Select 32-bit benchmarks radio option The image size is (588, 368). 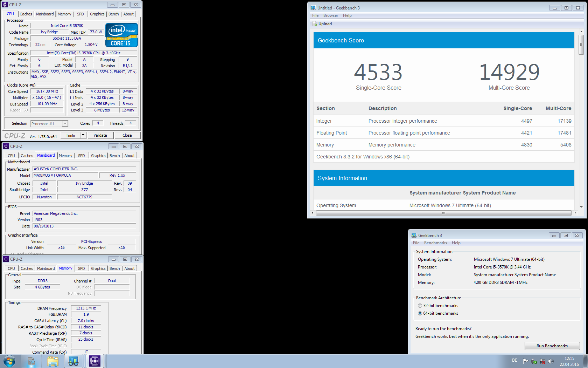420,306
